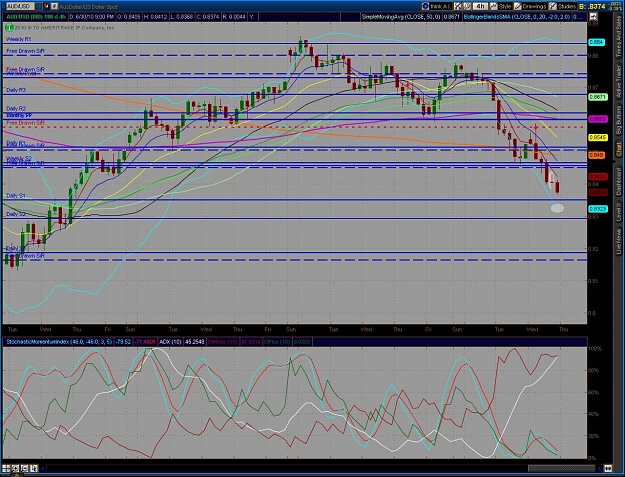Click the Daily R3 line label
Image resolution: width=625 pixels, height=477 pixels.
[x=16, y=90]
